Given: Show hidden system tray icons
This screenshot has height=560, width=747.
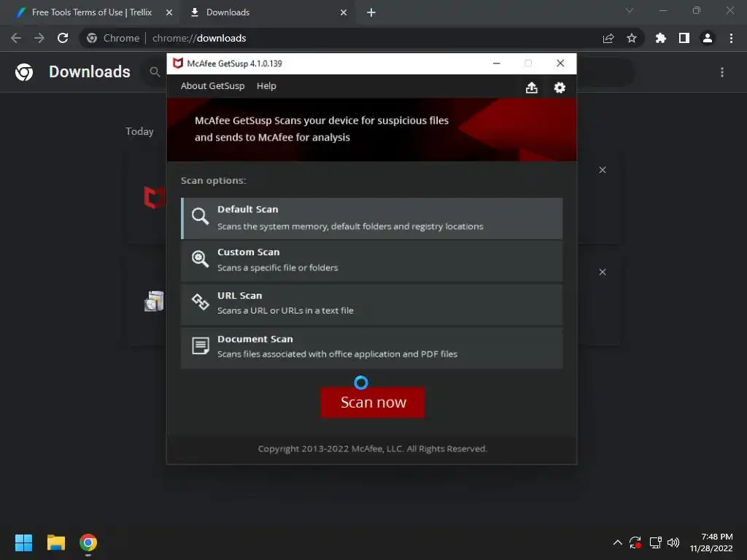Looking at the screenshot, I should point(617,542).
